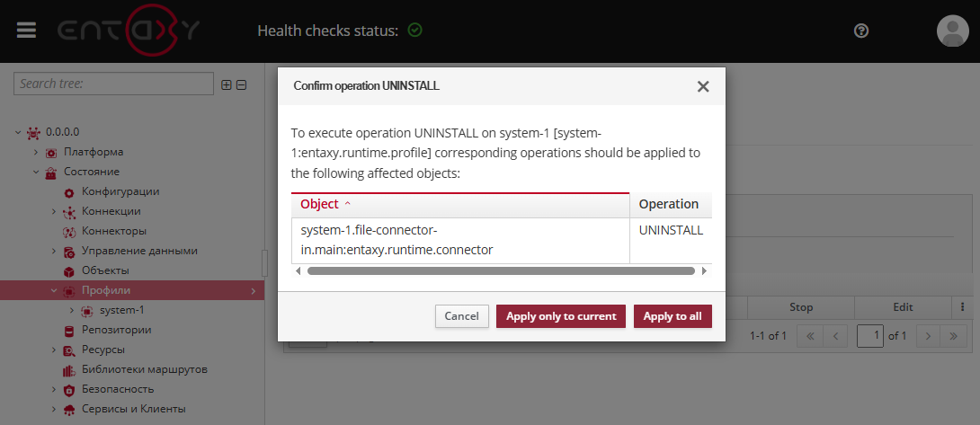
Task: Click the Ресурсы node icon
Action: coord(69,350)
